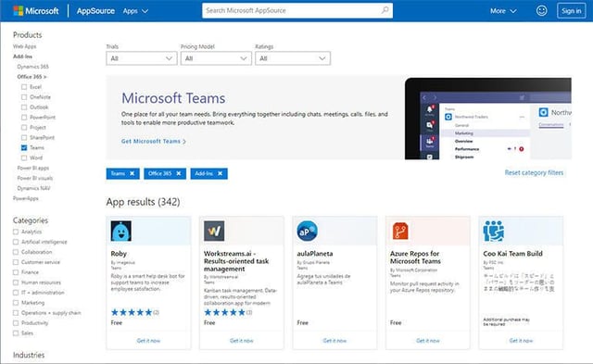
Task: Expand the More menu
Action: (x=503, y=11)
